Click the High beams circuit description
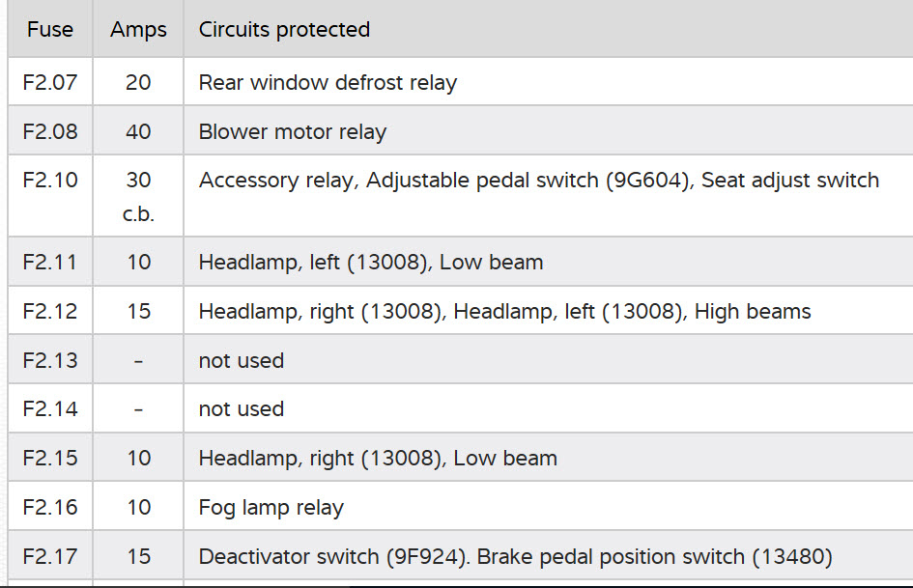Image resolution: width=913 pixels, height=588 pixels. point(504,312)
